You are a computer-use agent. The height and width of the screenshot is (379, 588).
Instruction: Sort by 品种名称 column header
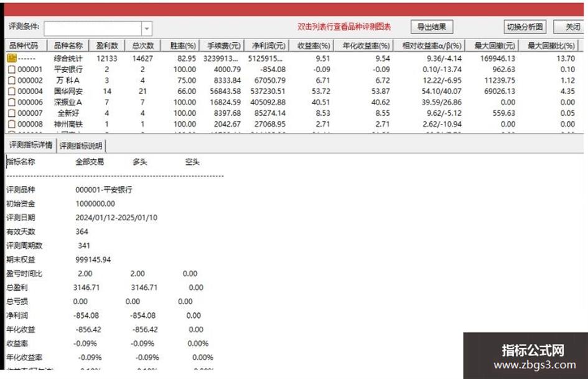(x=68, y=46)
